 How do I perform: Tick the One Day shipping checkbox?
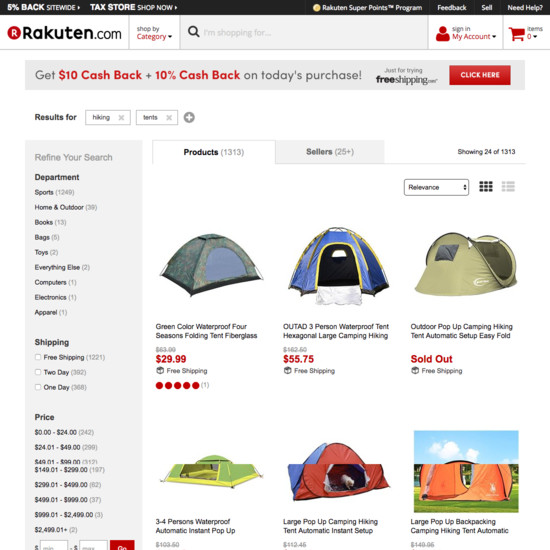38,387
